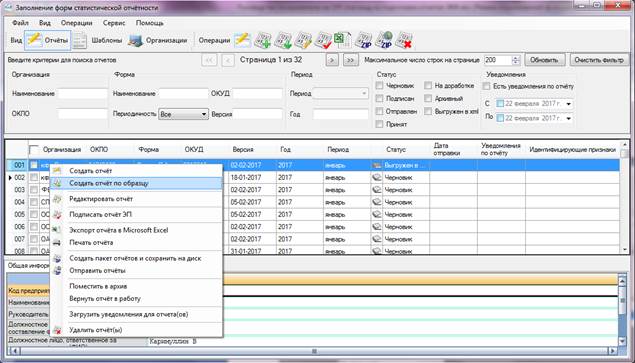Click status icon in row 005 Статус column
Viewport: 635px width, 363px height.
point(377,214)
